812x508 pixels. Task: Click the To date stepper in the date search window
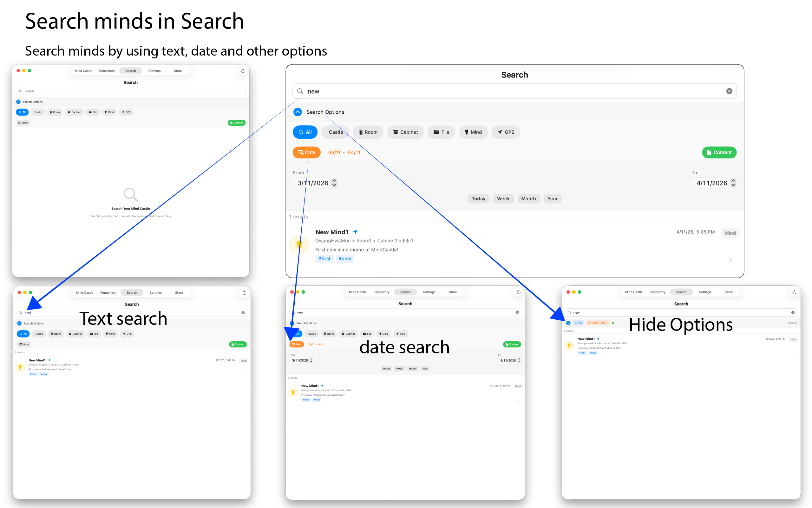[519, 360]
